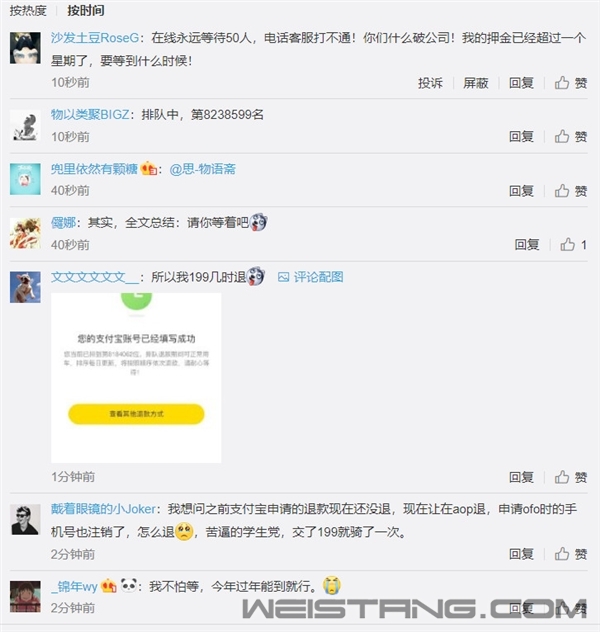
Task: Open user profile 戴着眼镜的小Joker
Action: (103, 509)
